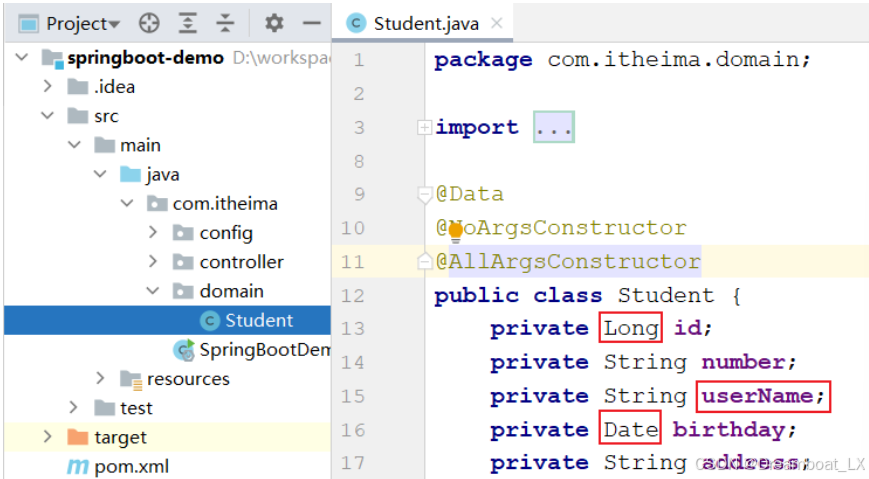Expand the test folder
869x479 pixels.
tap(74, 408)
